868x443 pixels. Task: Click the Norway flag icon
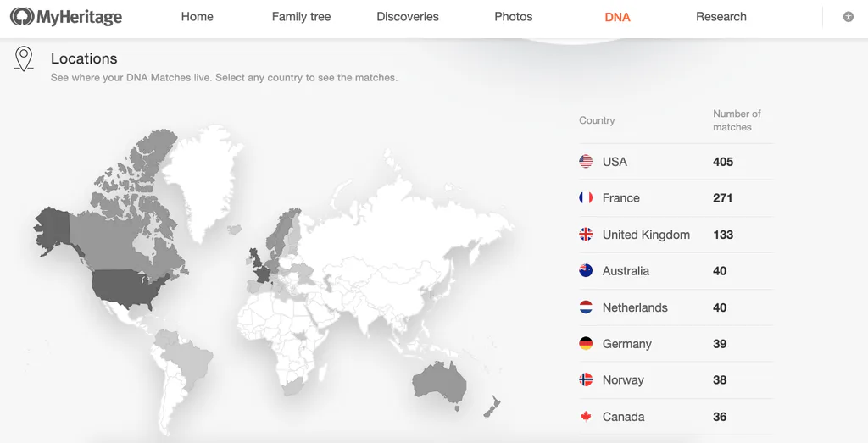[x=586, y=379]
